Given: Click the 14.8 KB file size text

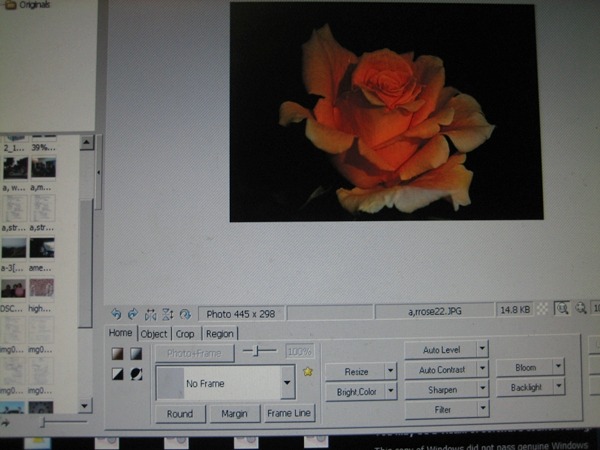Looking at the screenshot, I should coord(515,310).
